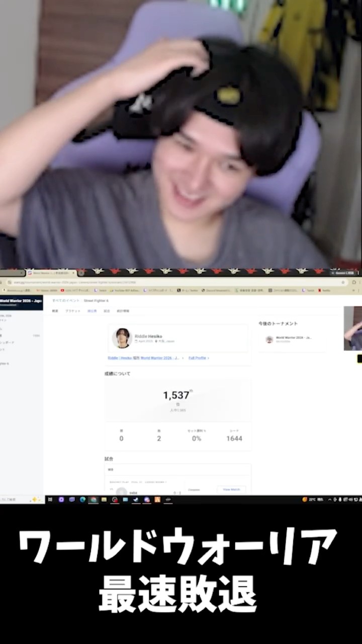Image resolution: width=362 pixels, height=644 pixels.
Task: Click the 1644 seed value
Action: [x=234, y=438]
